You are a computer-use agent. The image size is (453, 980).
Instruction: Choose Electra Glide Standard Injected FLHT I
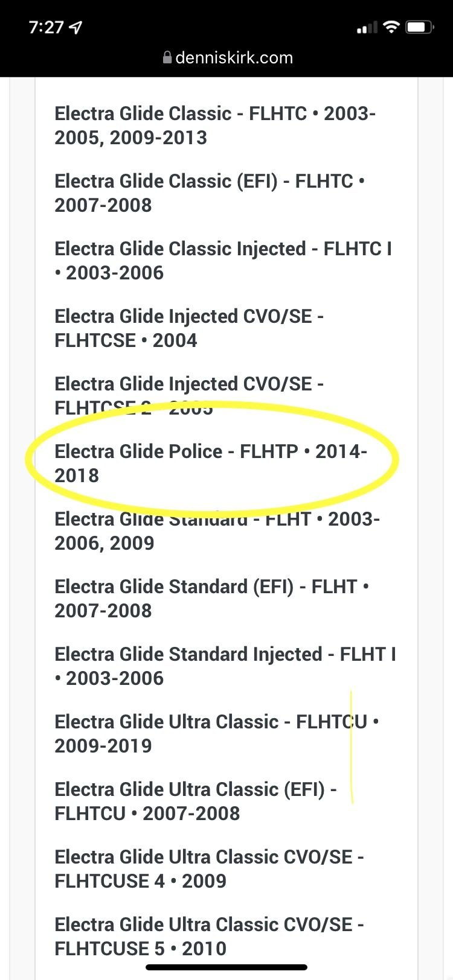(225, 666)
